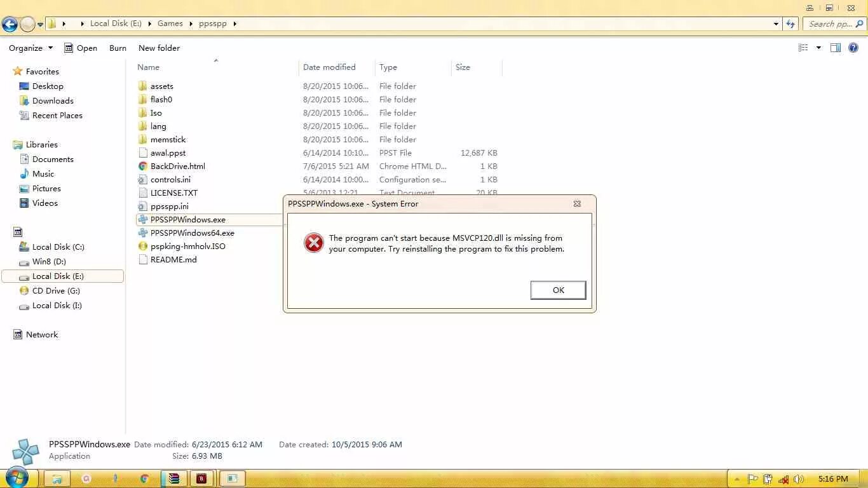Show hidden tray icons arrow
Screen dimensions: 868x488
(x=736, y=479)
